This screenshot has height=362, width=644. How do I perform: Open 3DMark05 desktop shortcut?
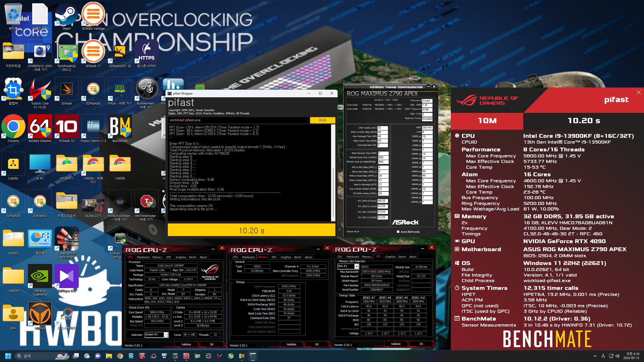click(13, 204)
